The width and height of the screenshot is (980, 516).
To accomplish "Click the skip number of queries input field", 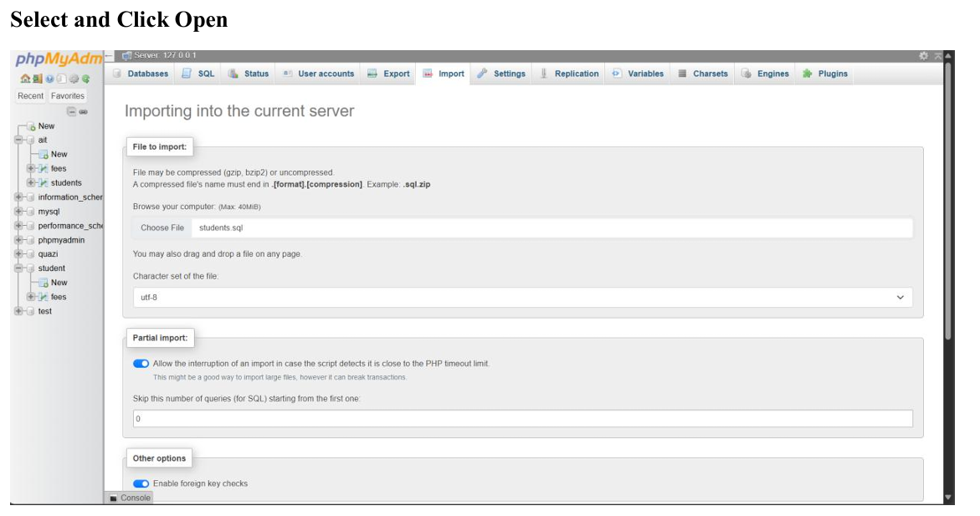I will pyautogui.click(x=522, y=418).
